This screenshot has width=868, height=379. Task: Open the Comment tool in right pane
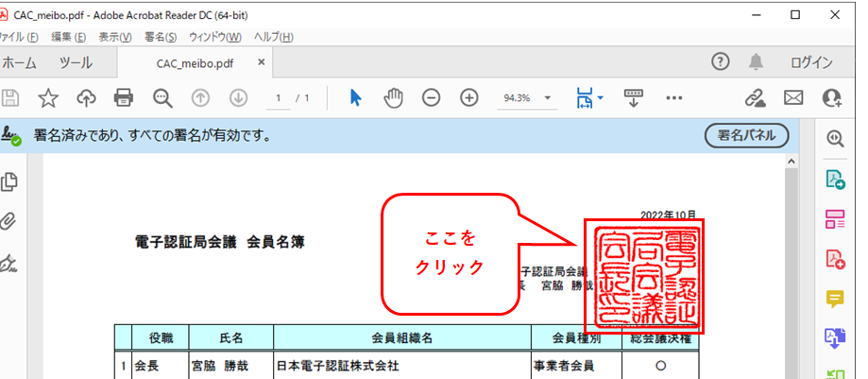tap(835, 299)
